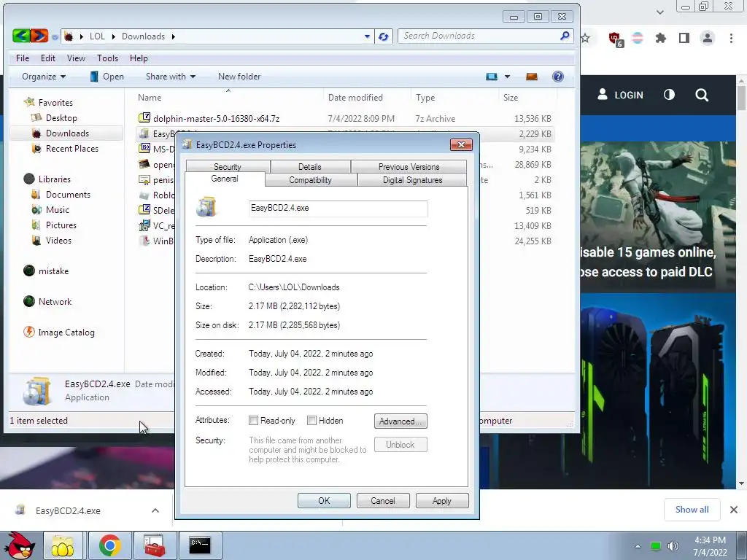Image resolution: width=747 pixels, height=560 pixels.
Task: Check the Read-only attribute checkbox
Action: coord(253,421)
